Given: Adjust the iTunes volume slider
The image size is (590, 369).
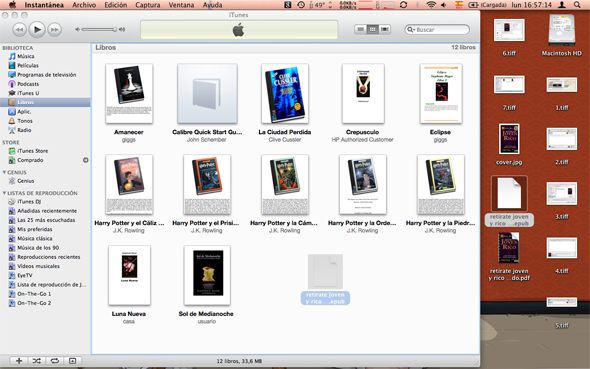Looking at the screenshot, I should coord(100,29).
